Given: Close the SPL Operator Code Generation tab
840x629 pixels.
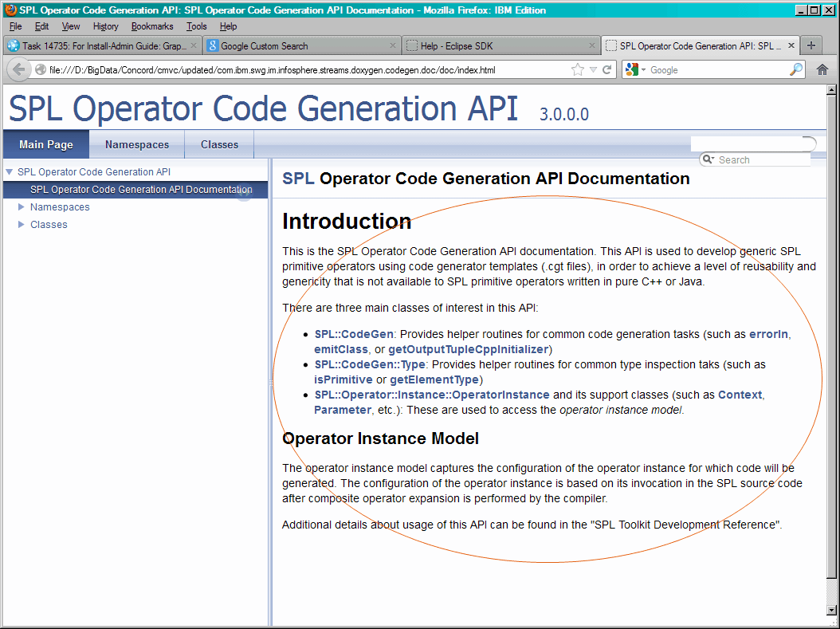Looking at the screenshot, I should [x=791, y=45].
